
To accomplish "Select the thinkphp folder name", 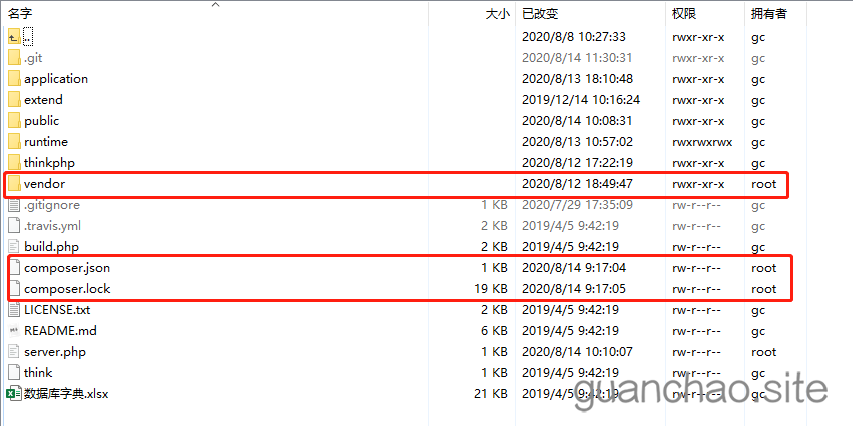I will (x=50, y=163).
